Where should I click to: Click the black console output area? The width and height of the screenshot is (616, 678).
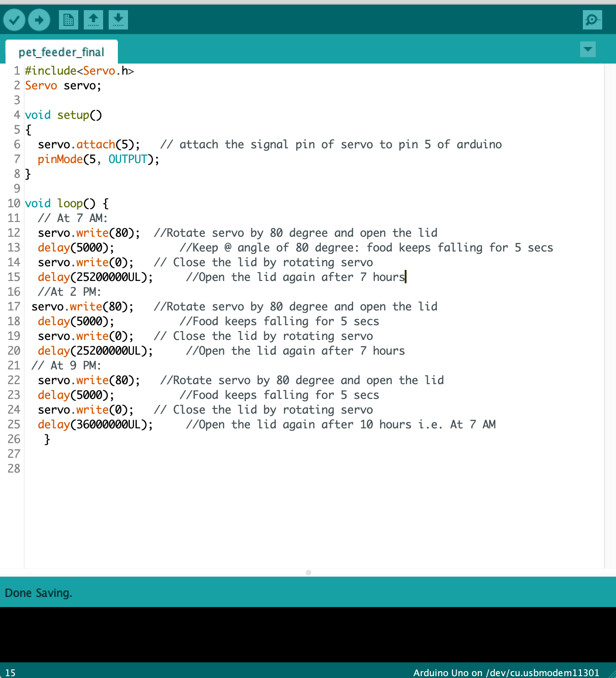(308, 634)
